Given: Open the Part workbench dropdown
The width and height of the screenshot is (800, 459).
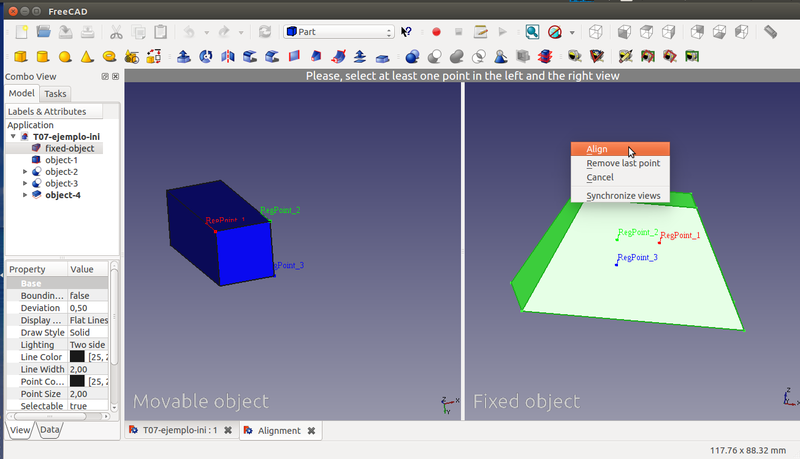Looking at the screenshot, I should pos(339,32).
